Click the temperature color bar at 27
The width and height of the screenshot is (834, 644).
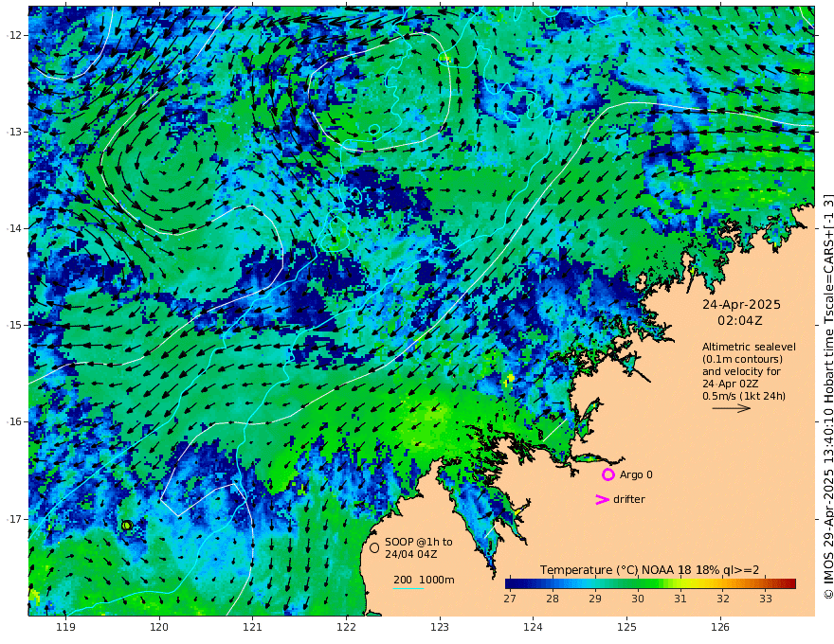click(510, 583)
